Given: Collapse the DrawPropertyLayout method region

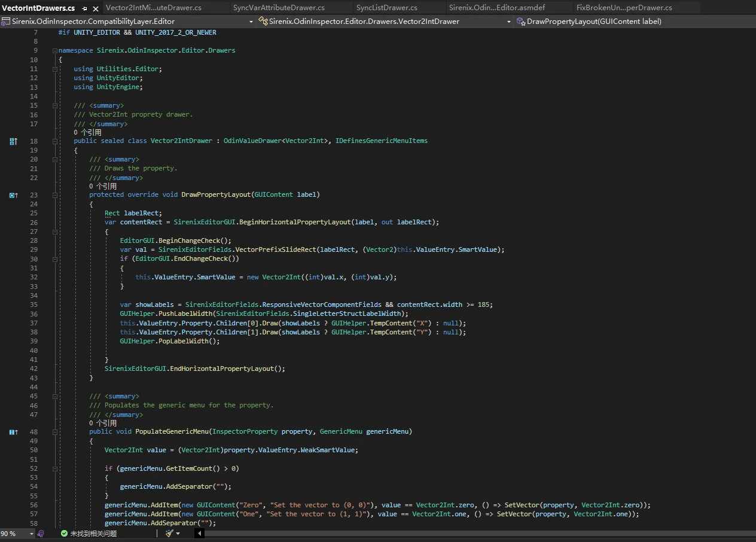Looking at the screenshot, I should pyautogui.click(x=55, y=195).
